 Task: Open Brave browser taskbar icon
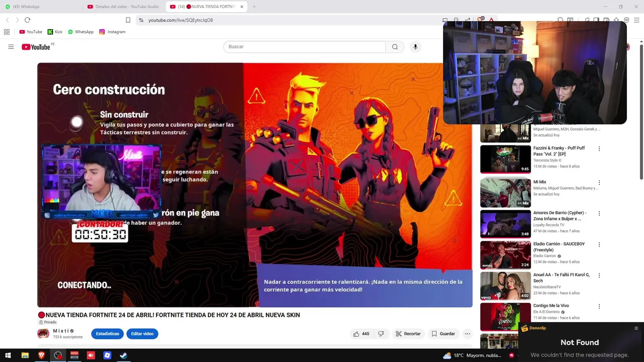(x=41, y=355)
